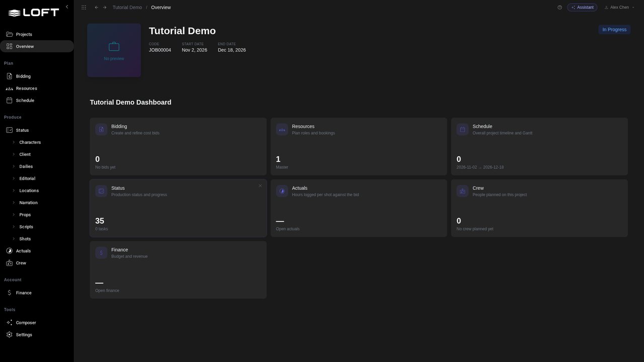This screenshot has height=362, width=644.
Task: Open Bidding in the sidebar
Action: 37,76
